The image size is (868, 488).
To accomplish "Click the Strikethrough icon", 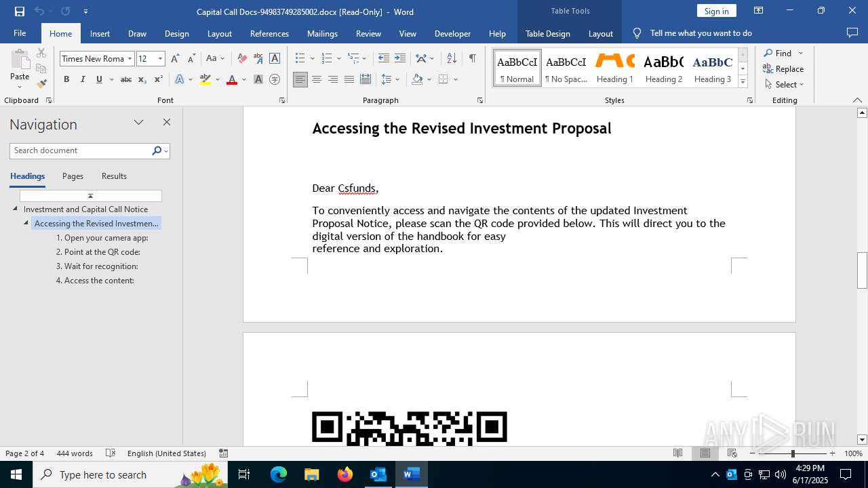I will [125, 79].
